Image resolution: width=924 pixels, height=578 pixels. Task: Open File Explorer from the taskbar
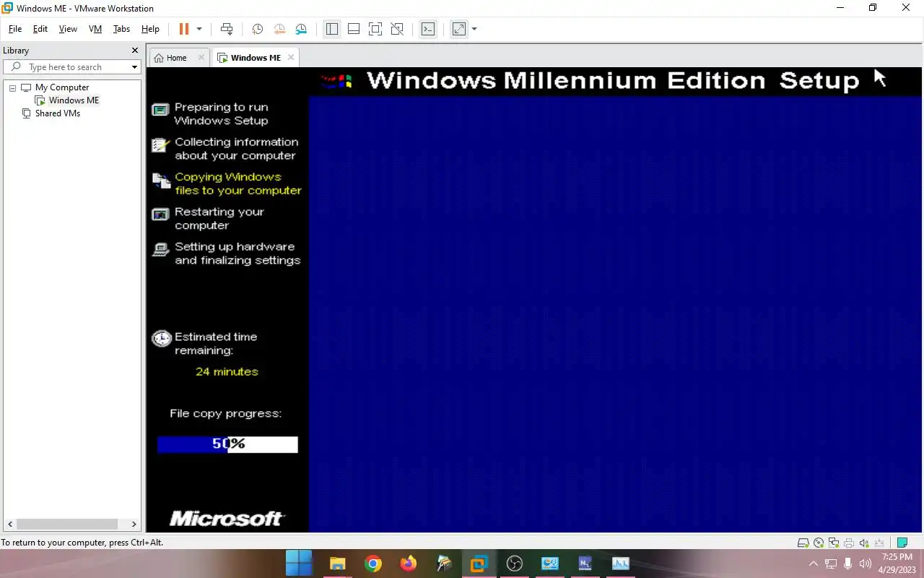pos(337,564)
